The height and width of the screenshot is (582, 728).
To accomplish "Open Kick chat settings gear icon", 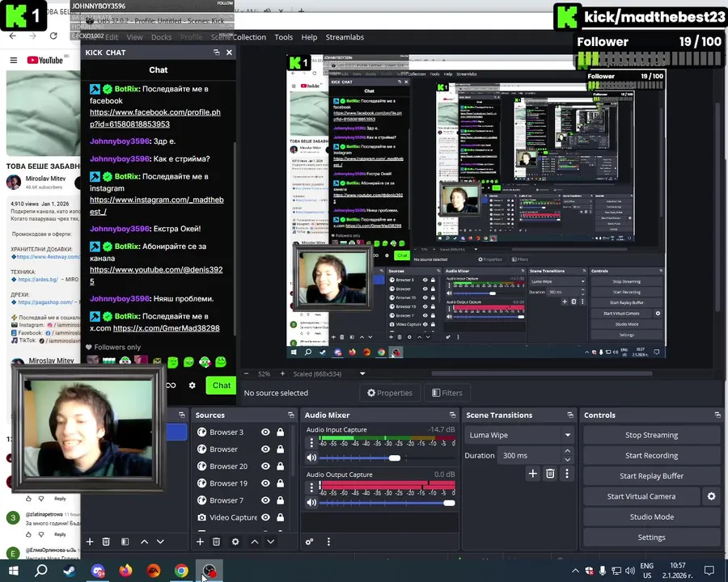I will click(x=193, y=386).
